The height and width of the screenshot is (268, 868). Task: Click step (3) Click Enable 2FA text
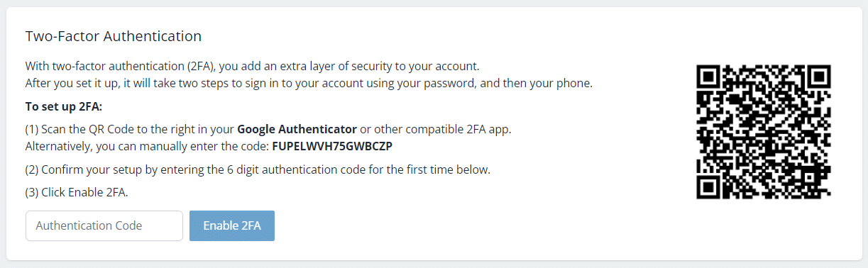[77, 192]
